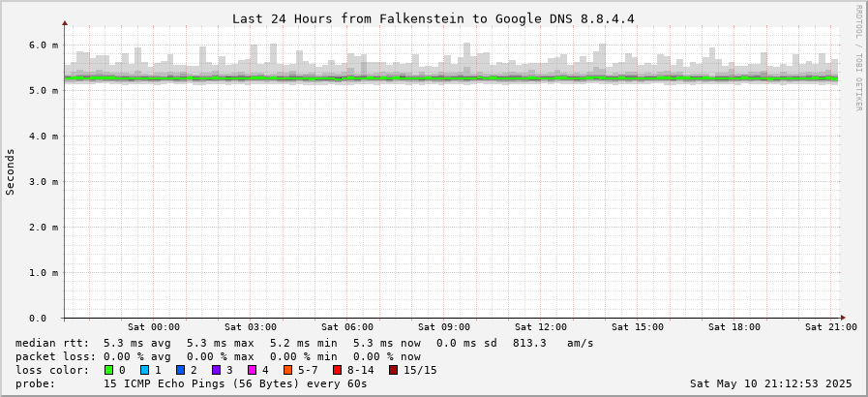Click the '0.00 % max' packet loss value
The width and height of the screenshot is (868, 397).
pyautogui.click(x=221, y=356)
